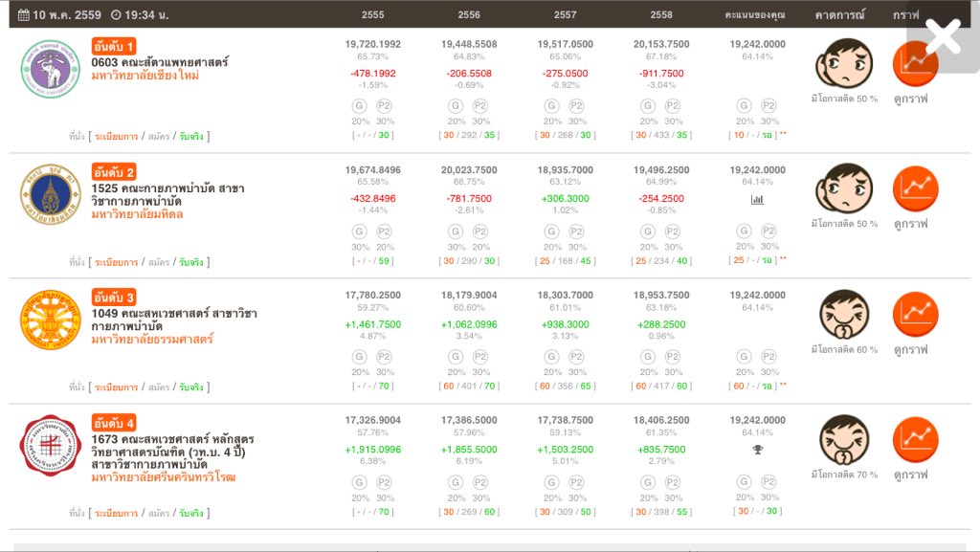Click clock icon beside 19:34 น.
The image size is (980, 552).
(116, 15)
